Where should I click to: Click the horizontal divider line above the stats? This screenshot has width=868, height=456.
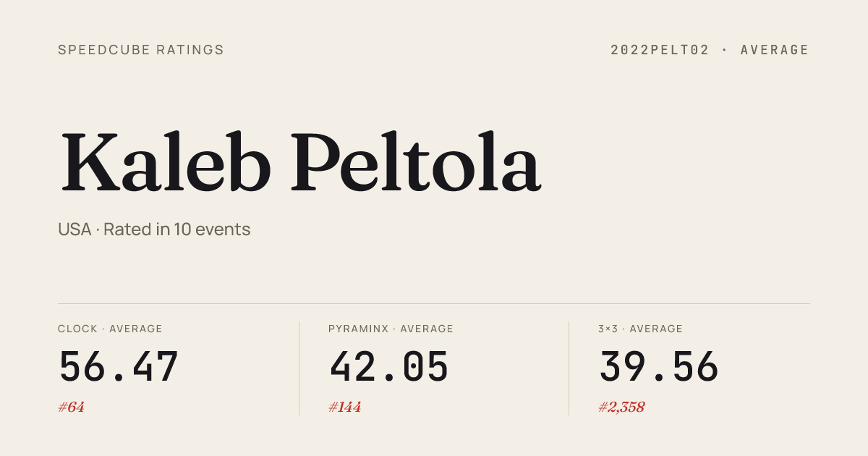point(434,303)
